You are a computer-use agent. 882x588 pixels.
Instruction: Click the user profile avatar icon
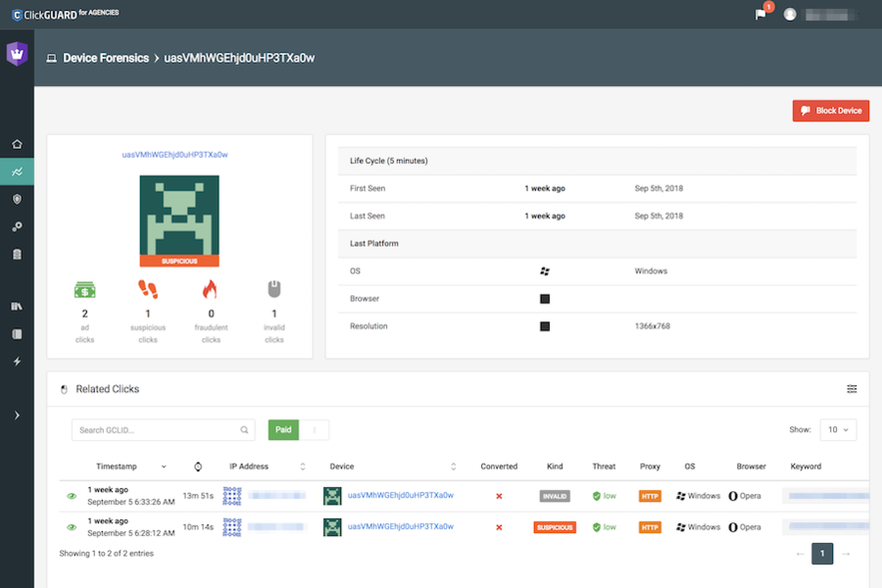coord(790,15)
